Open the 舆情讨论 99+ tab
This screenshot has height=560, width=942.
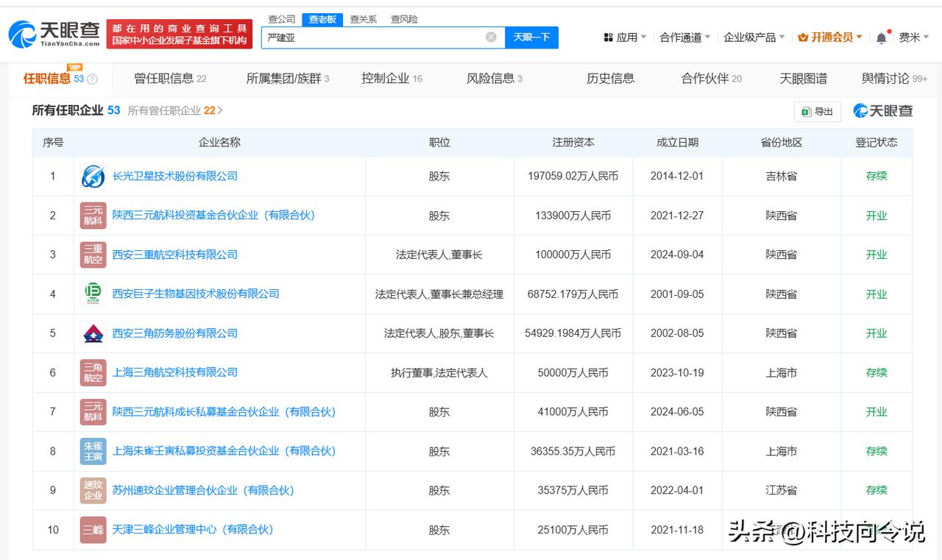click(895, 79)
